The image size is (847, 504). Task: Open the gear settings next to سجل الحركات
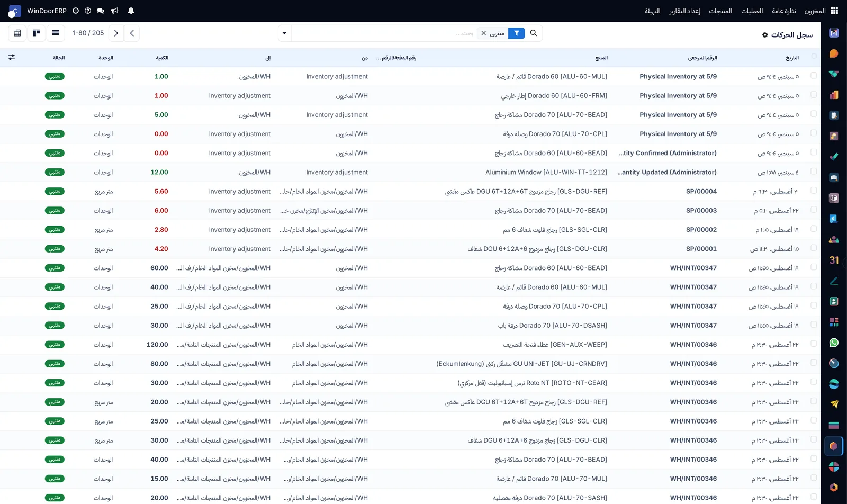[x=765, y=35]
